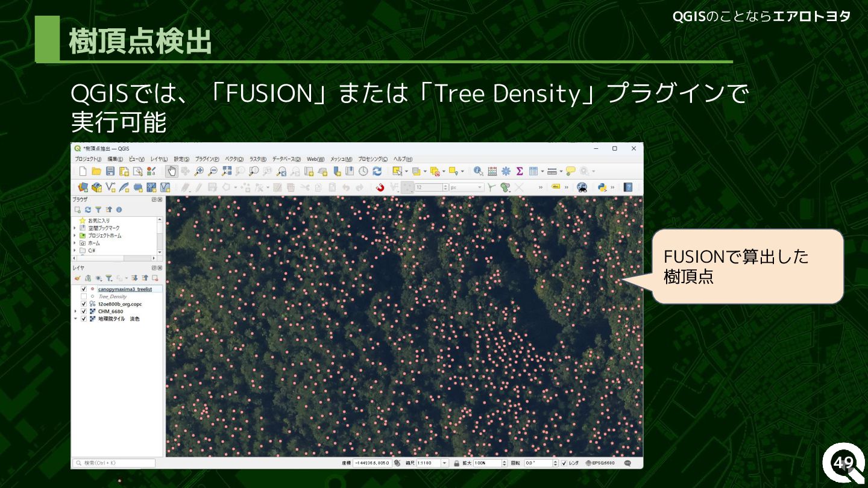Expand the CHM_6680 layer node
Image resolution: width=868 pixels, height=488 pixels.
[x=75, y=311]
